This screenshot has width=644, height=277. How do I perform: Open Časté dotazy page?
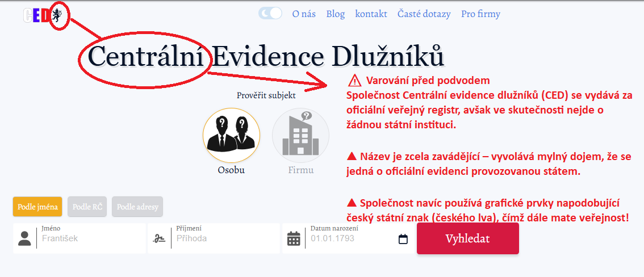pos(424,14)
